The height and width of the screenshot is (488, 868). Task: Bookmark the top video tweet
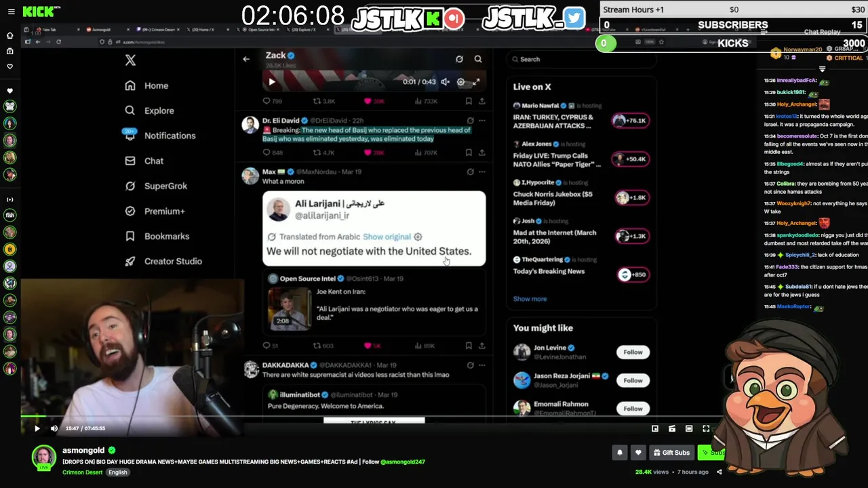469,101
